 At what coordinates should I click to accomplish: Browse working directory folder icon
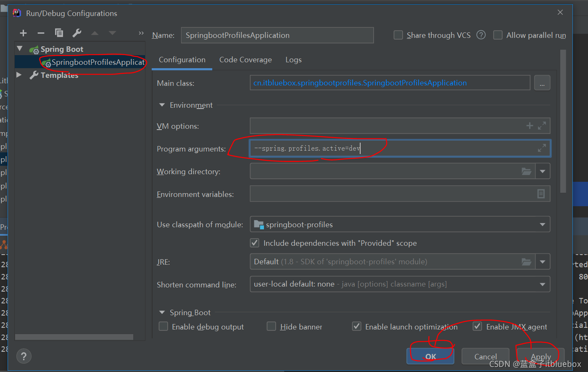526,171
